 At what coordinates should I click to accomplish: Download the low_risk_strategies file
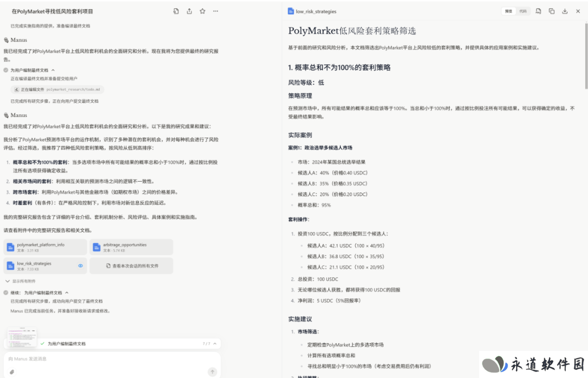565,11
